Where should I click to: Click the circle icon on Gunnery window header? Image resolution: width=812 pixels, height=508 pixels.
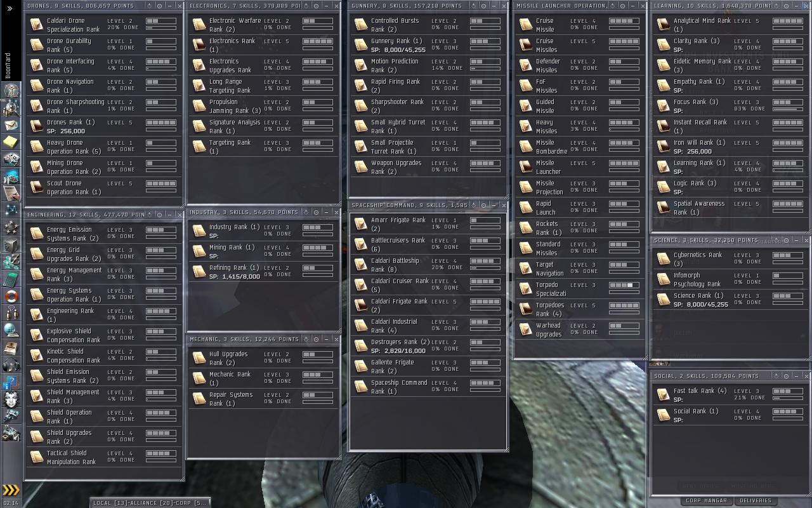[484, 6]
